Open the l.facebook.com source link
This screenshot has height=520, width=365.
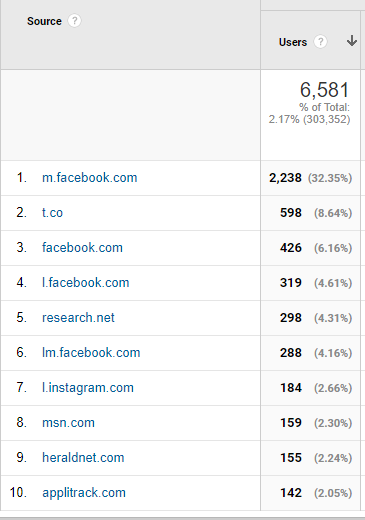pos(85,283)
